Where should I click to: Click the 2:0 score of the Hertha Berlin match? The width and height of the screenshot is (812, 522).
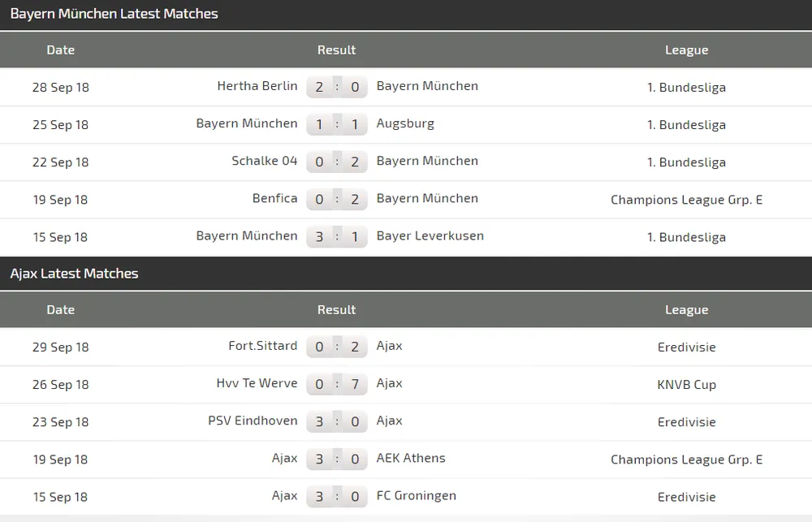click(x=337, y=87)
